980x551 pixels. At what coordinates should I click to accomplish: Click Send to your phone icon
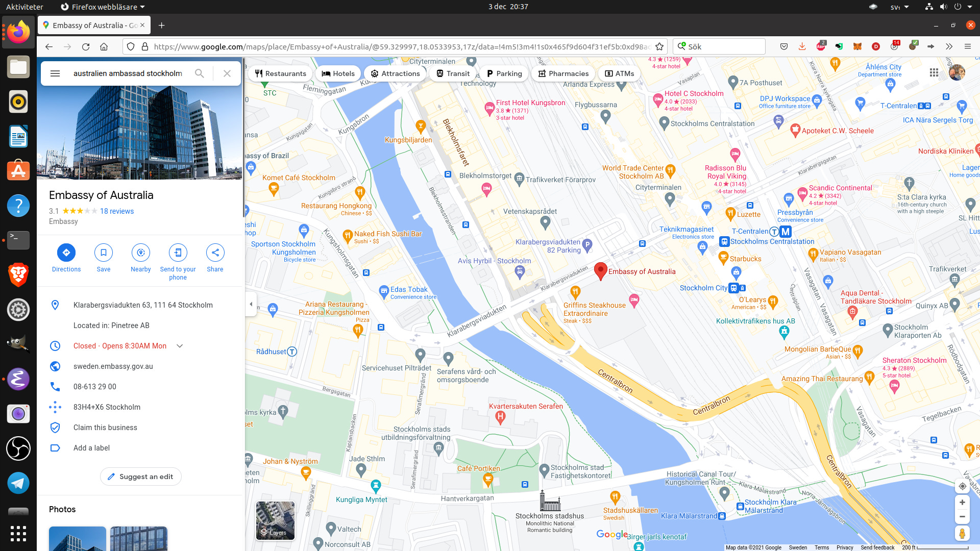(x=178, y=253)
